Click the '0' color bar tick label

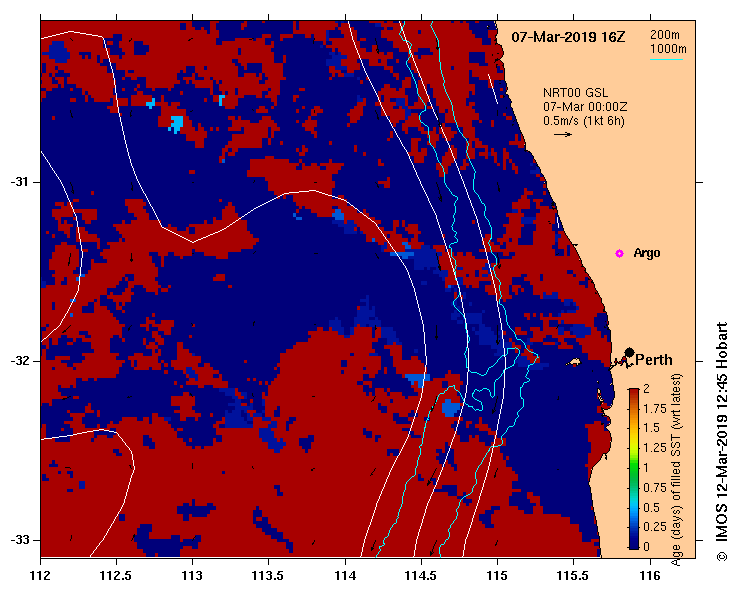(647, 546)
